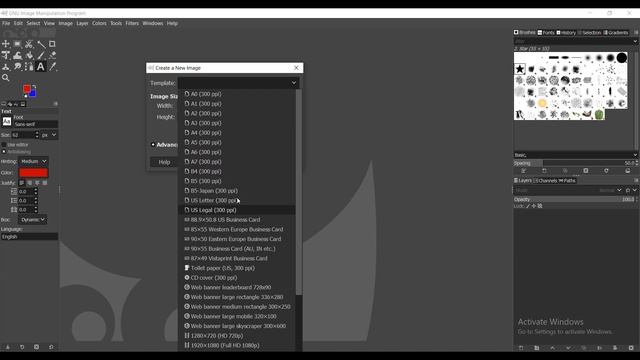Click raise layer arrow icon
The image size is (640, 360).
click(552, 348)
